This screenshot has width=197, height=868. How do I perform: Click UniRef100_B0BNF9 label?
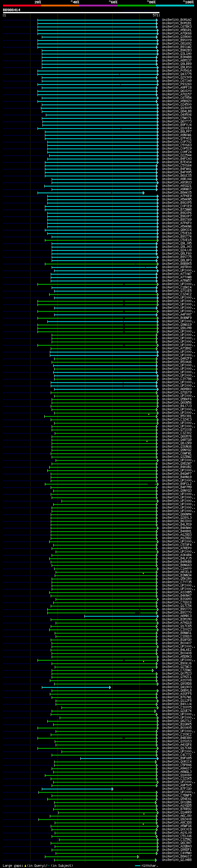click(x=177, y=318)
